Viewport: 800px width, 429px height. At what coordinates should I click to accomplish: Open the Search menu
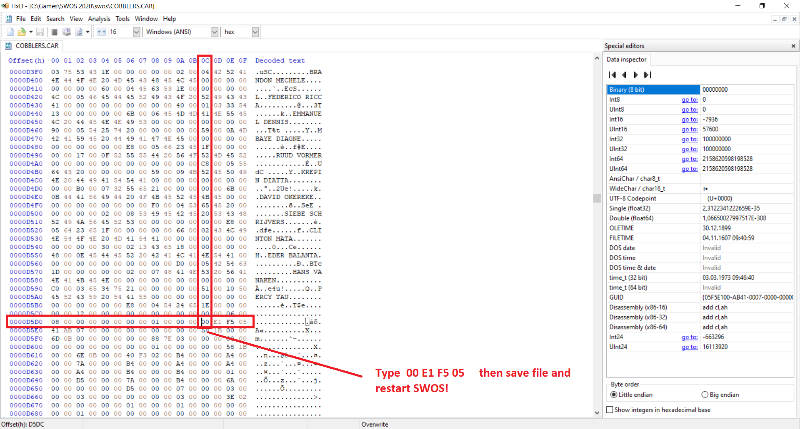point(54,18)
